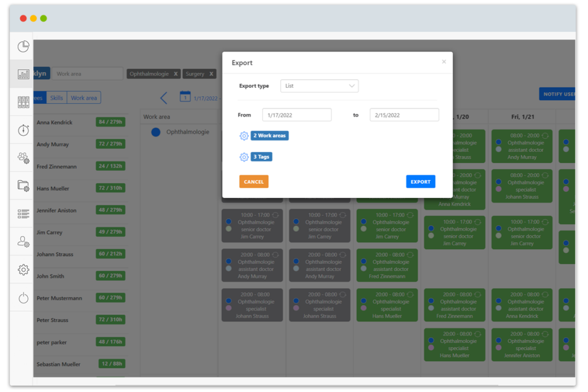This screenshot has width=588, height=392.
Task: Click the settings gear in the sidebar
Action: (22, 269)
